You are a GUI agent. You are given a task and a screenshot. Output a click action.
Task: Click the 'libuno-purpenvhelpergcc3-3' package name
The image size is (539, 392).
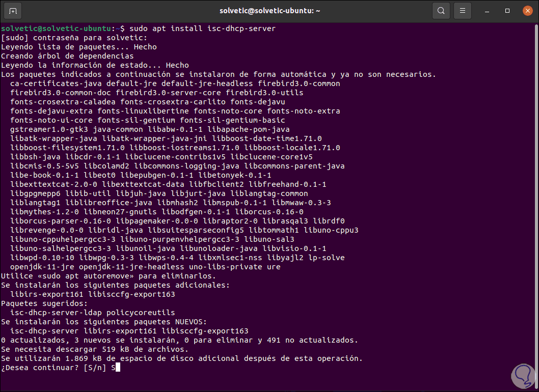click(180, 239)
